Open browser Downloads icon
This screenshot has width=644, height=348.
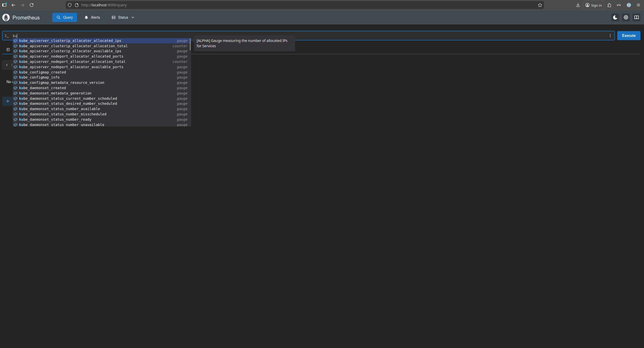[x=578, y=5]
